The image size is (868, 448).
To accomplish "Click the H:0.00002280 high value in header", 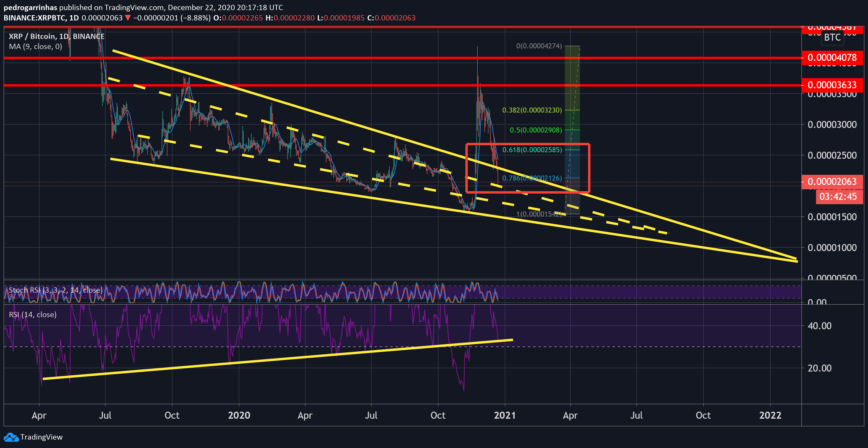I will (x=290, y=18).
